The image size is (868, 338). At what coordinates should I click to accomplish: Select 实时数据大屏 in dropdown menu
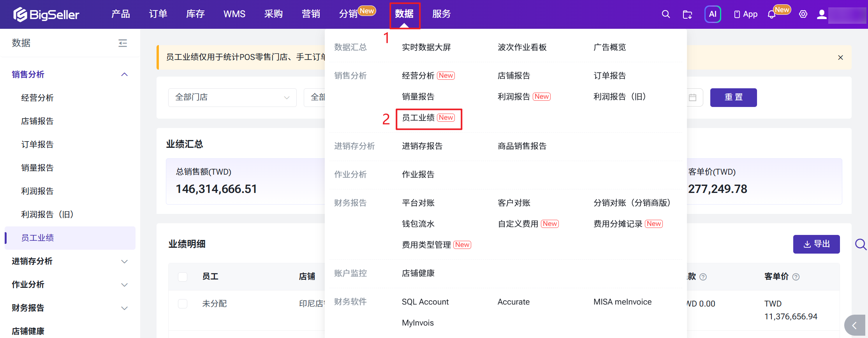point(426,47)
